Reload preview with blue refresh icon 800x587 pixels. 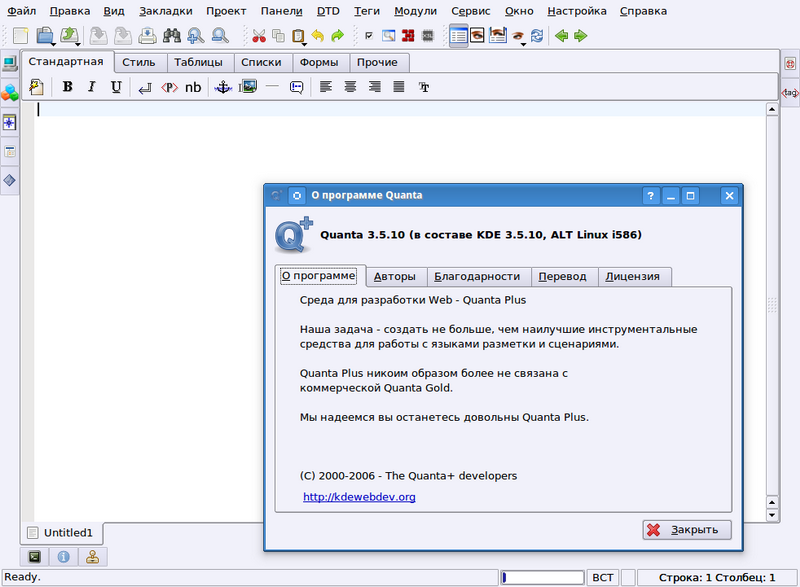click(537, 36)
